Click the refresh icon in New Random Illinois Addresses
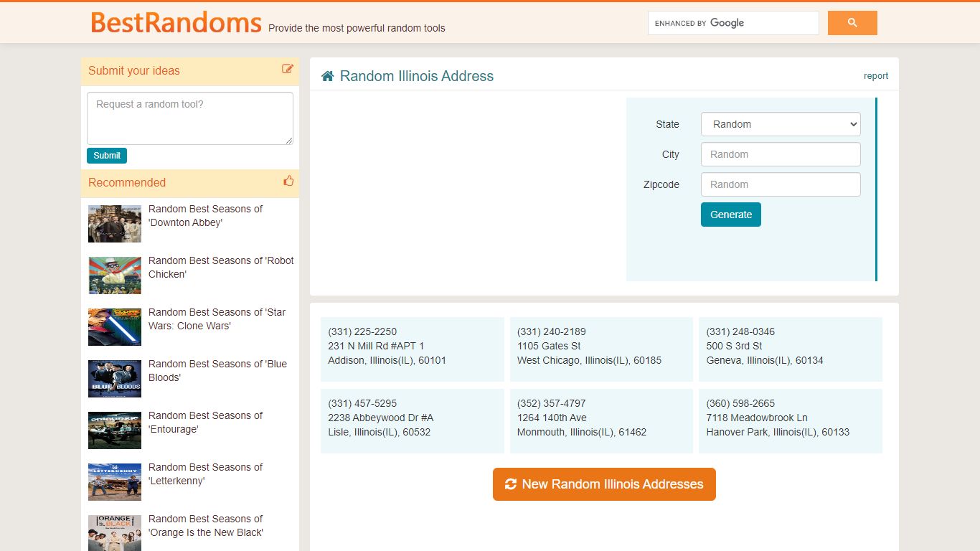 [x=511, y=484]
